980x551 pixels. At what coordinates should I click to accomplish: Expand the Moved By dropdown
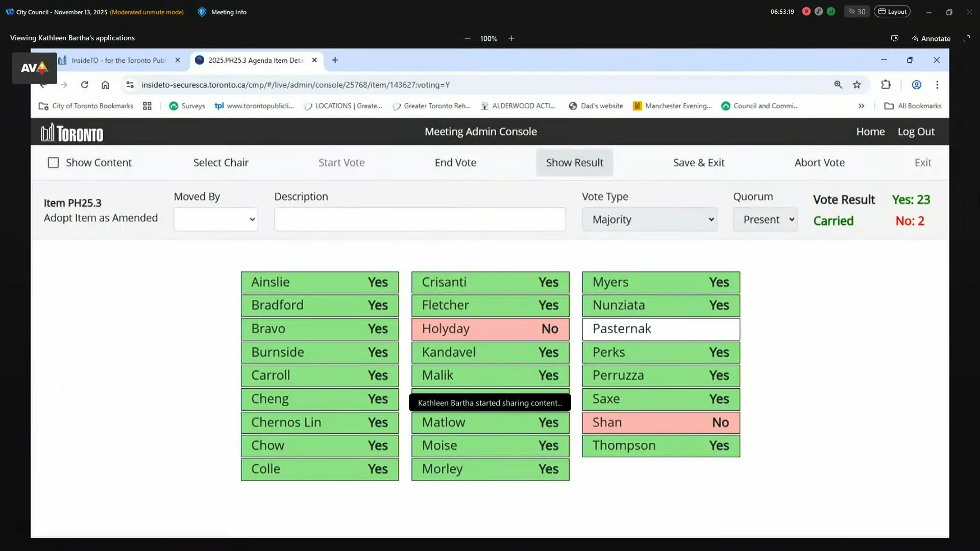coord(215,219)
